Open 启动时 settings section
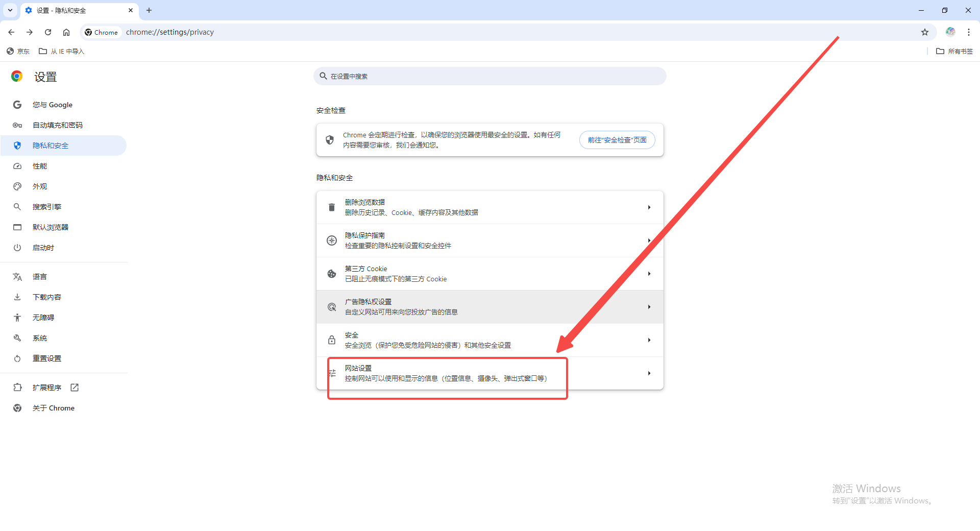Viewport: 980px width, 531px height. pyautogui.click(x=64, y=248)
